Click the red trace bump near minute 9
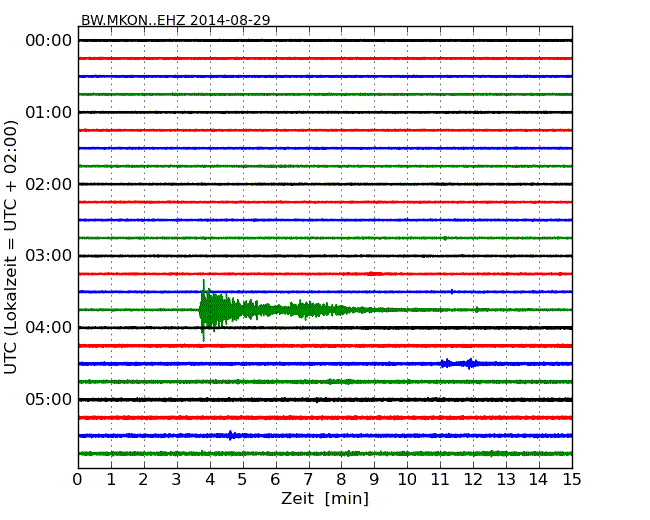The width and height of the screenshot is (650, 520). click(x=374, y=274)
